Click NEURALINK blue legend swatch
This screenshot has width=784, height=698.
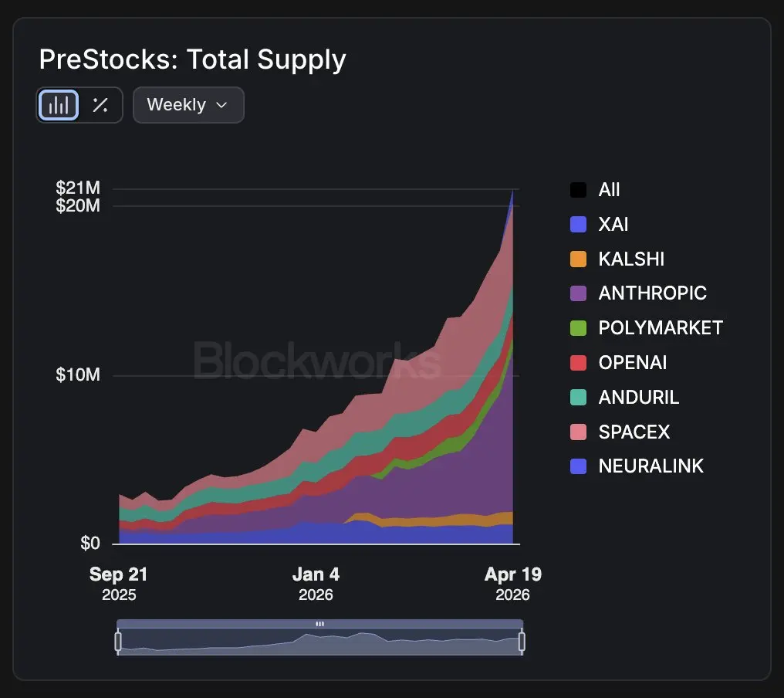tap(578, 466)
